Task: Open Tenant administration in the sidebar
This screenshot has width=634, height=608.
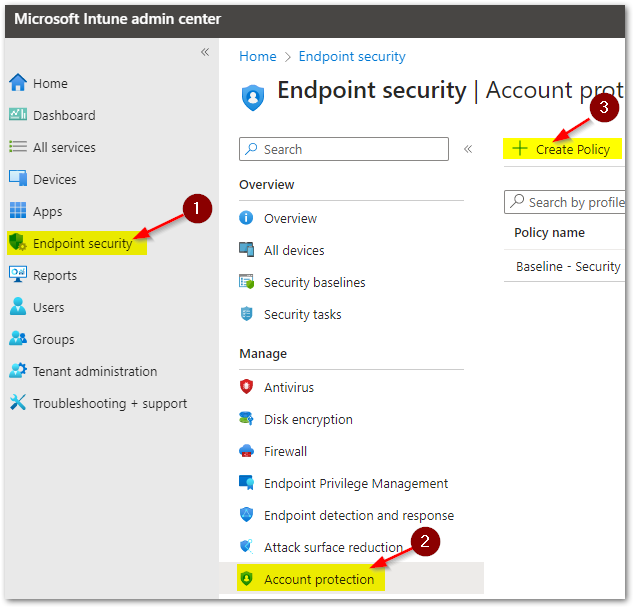Action: click(x=95, y=371)
